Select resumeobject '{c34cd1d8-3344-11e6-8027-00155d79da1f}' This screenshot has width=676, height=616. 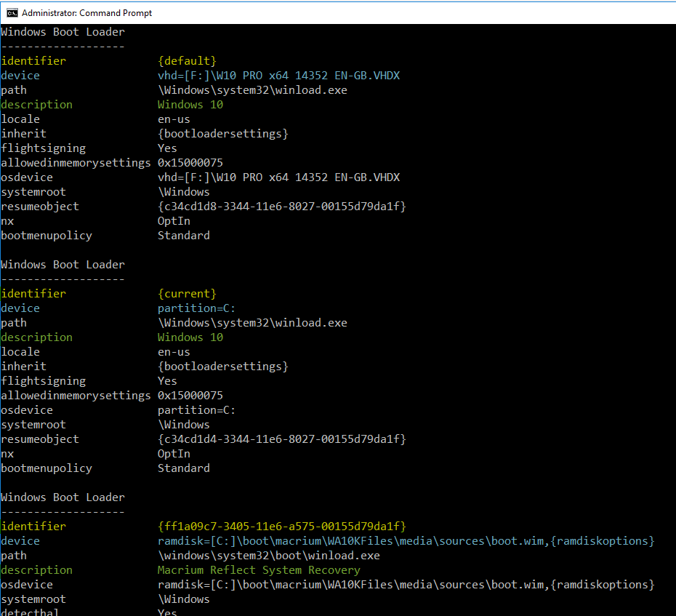[282, 207]
